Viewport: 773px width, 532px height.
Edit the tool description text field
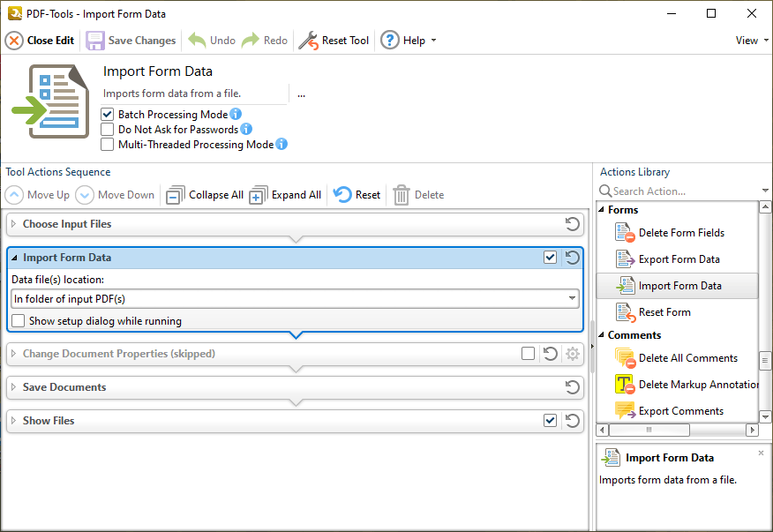point(194,94)
